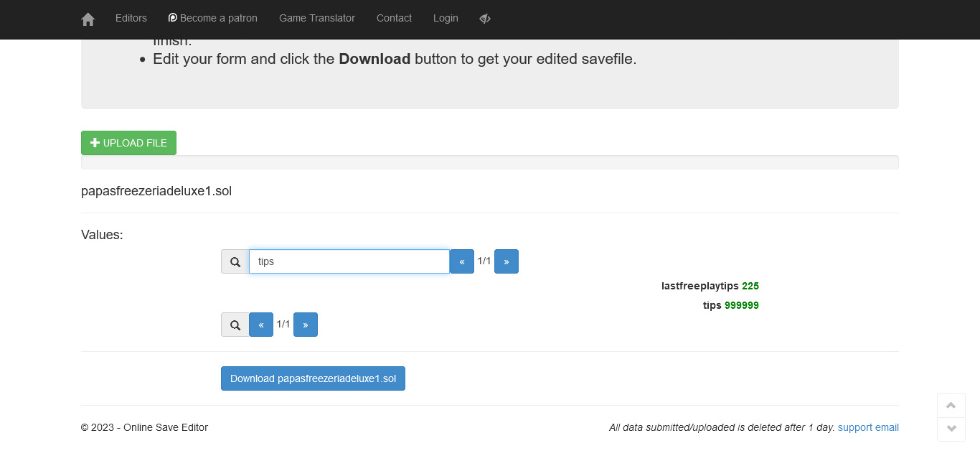Viewport: 980px width, 456px height.
Task: Click the Values: heading
Action: (102, 235)
